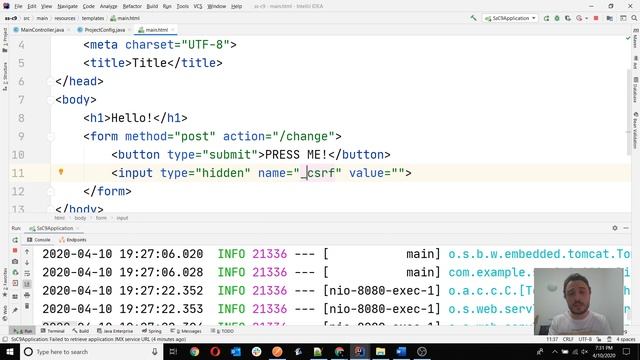This screenshot has width=640, height=360.
Task: Collapse the body tag fold at line 7
Action: pos(51,100)
